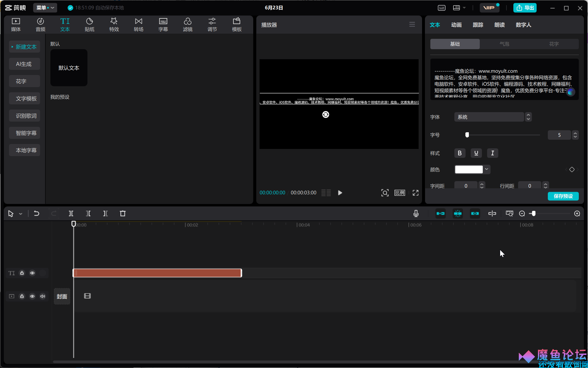Open the 滤镜 filters panel
This screenshot has height=368, width=588.
click(188, 25)
